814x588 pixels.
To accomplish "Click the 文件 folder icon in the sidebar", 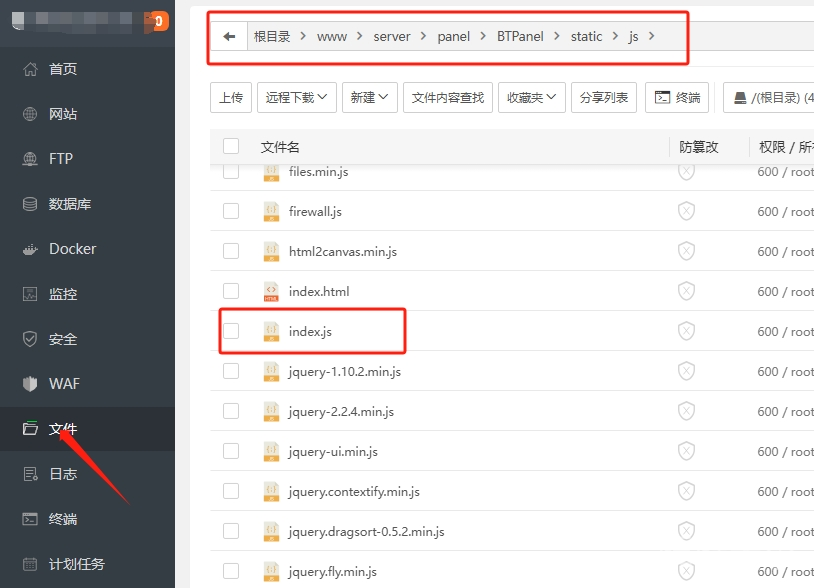I will (30, 428).
